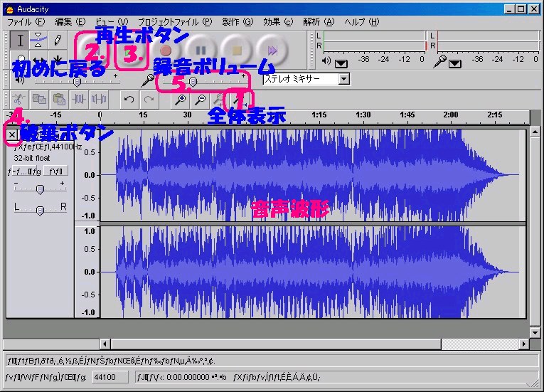The image size is (544, 392).
Task: Click the lower channel waveform
Action: point(313,272)
